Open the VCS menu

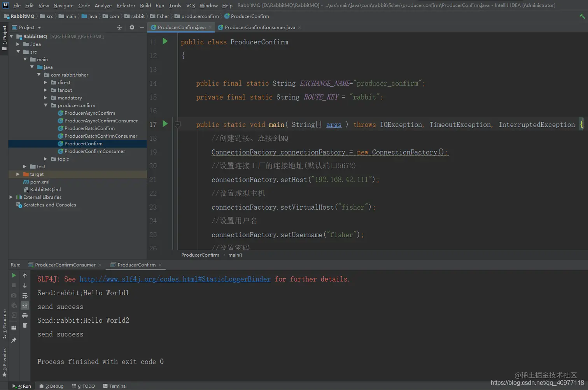point(191,5)
